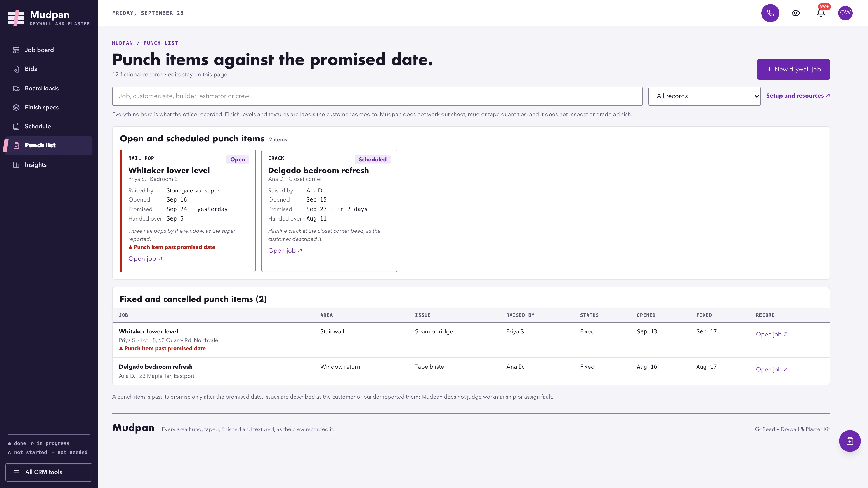Click the Sep 17 fixed date cell

(x=706, y=331)
